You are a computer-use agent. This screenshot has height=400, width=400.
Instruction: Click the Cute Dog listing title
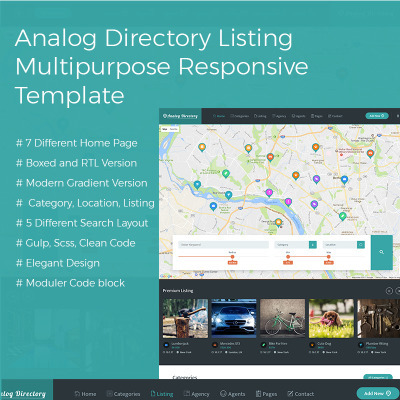click(324, 343)
